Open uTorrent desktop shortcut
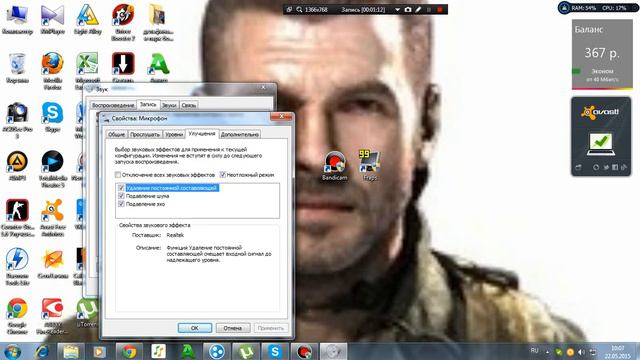 (x=87, y=313)
